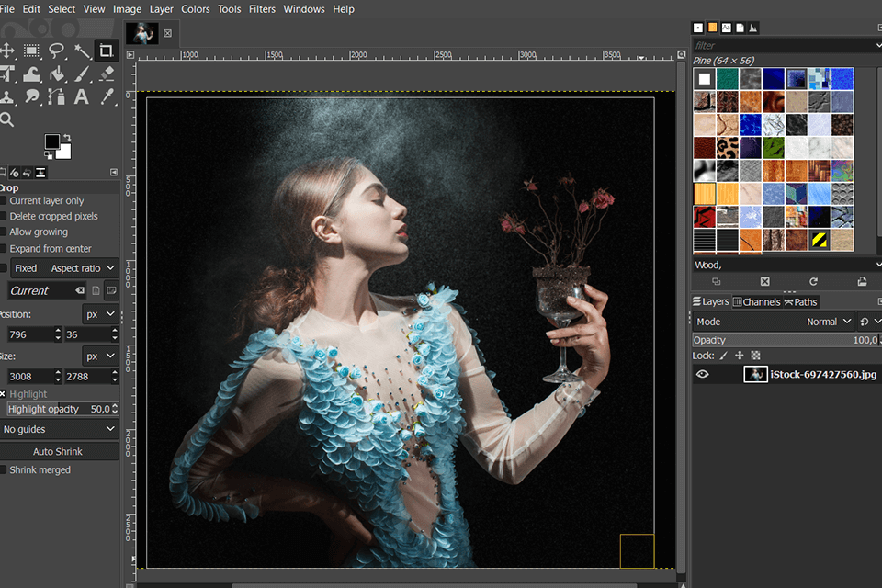Open the Document History dock tab

tap(740, 28)
